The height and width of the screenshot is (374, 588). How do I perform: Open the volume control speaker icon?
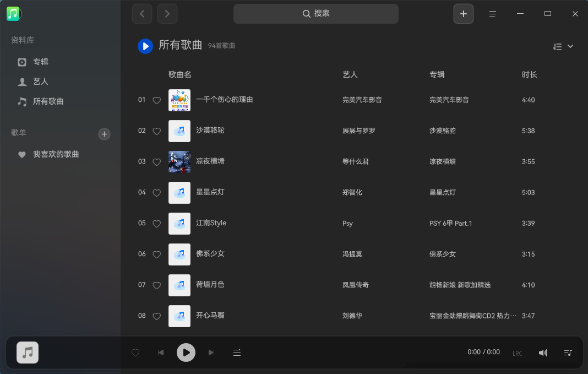click(543, 353)
